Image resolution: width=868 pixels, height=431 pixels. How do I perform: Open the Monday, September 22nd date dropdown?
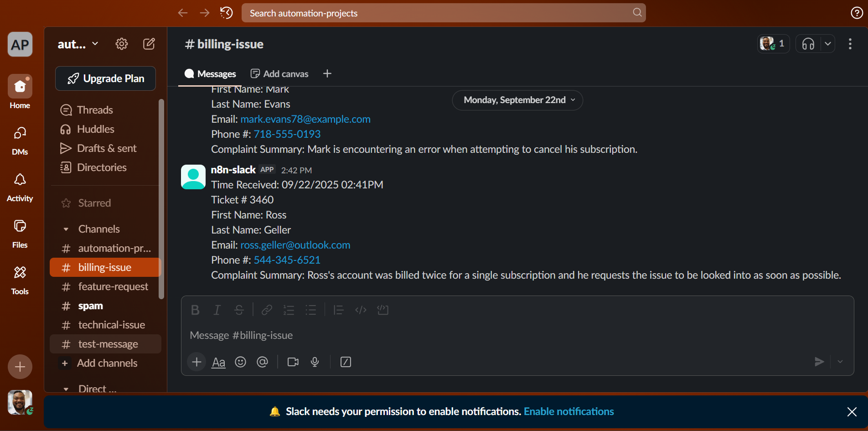click(517, 100)
